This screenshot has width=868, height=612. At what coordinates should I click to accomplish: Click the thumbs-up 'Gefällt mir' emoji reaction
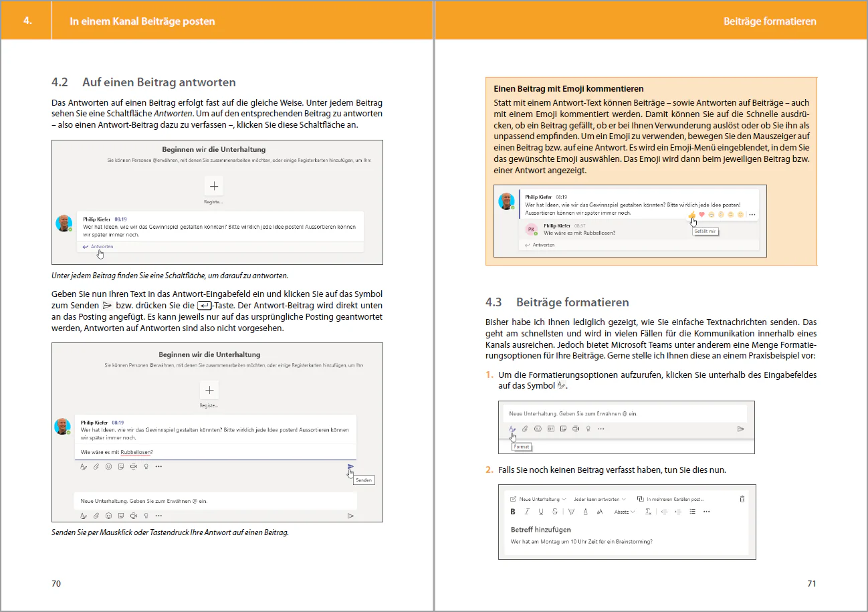(x=692, y=215)
